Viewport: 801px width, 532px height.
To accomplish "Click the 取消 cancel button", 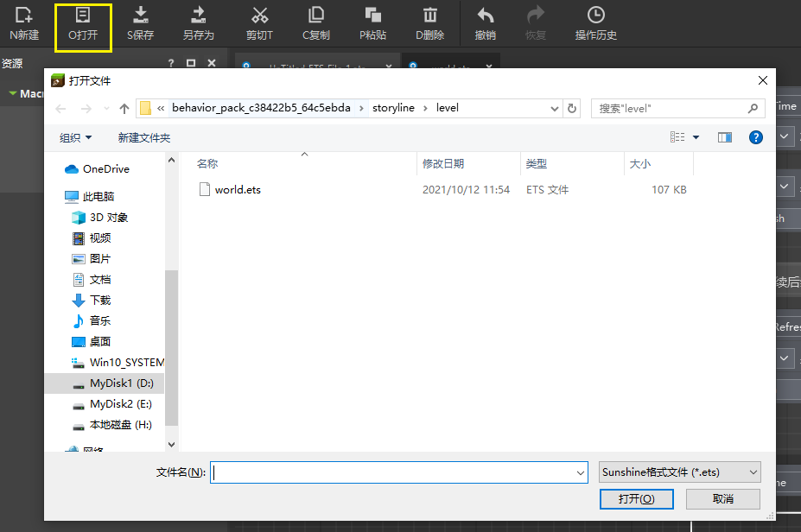I will 723,499.
